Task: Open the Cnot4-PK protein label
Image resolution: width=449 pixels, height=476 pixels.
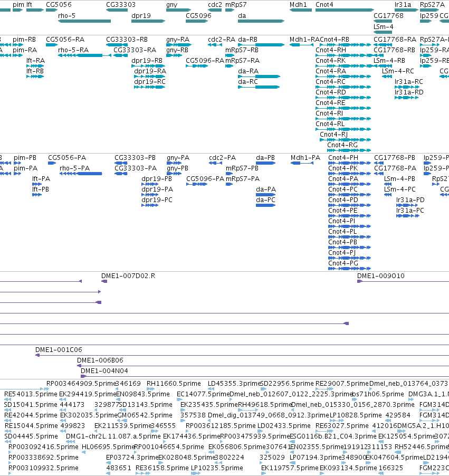Action: click(343, 168)
